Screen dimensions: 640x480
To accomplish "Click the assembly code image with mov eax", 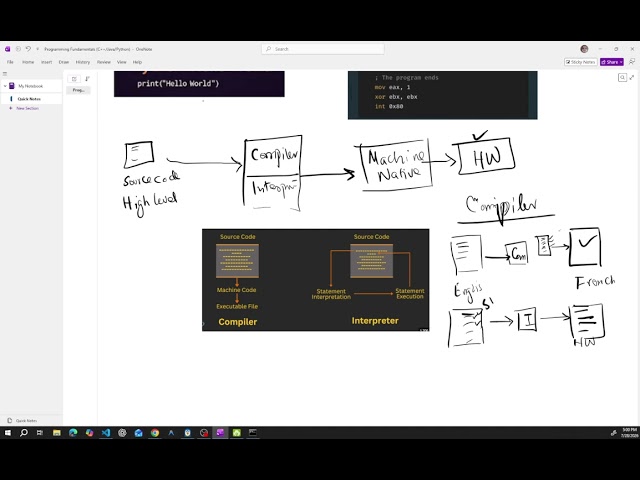I will click(x=442, y=95).
